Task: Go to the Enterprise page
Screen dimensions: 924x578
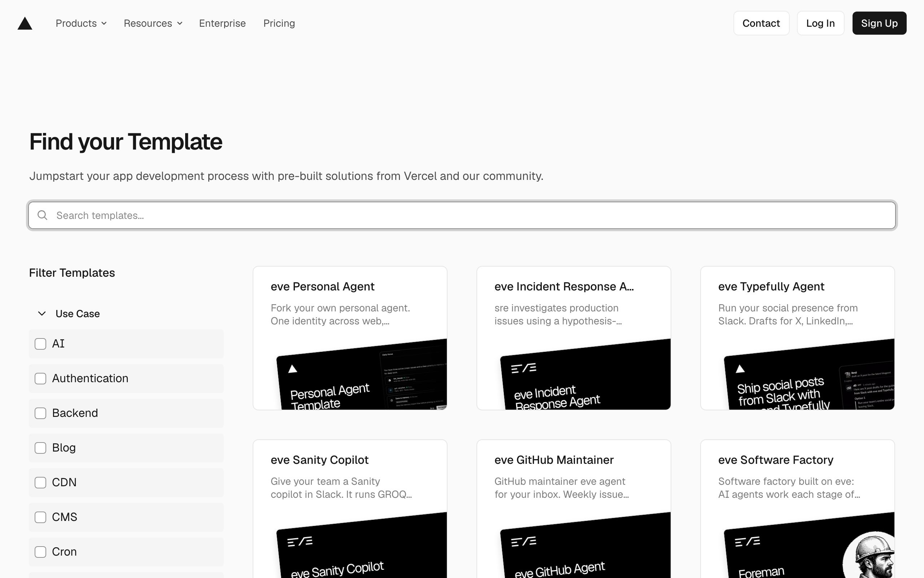Action: (222, 23)
